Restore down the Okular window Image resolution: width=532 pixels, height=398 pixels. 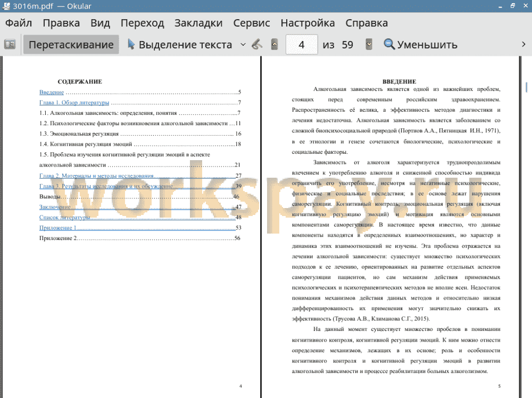click(x=513, y=6)
